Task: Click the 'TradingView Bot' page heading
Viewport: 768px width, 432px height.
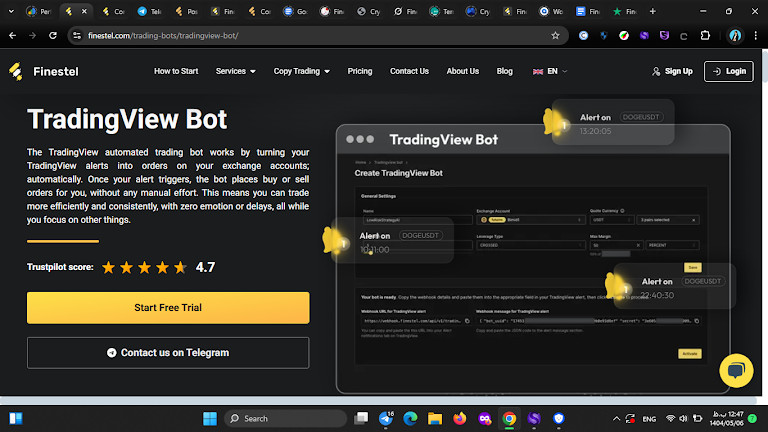Action: 127,119
